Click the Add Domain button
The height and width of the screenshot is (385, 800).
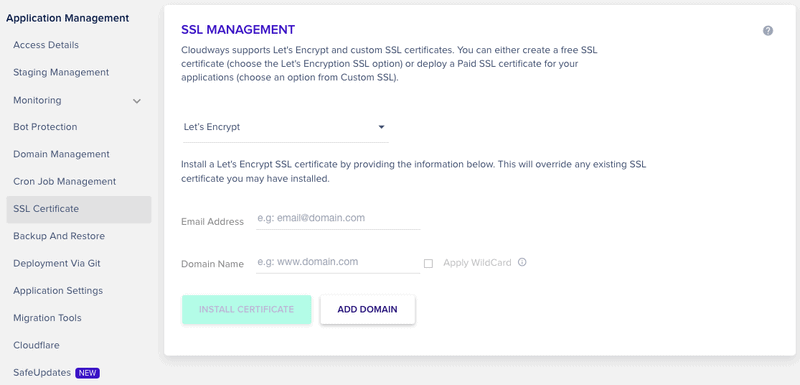pyautogui.click(x=367, y=310)
